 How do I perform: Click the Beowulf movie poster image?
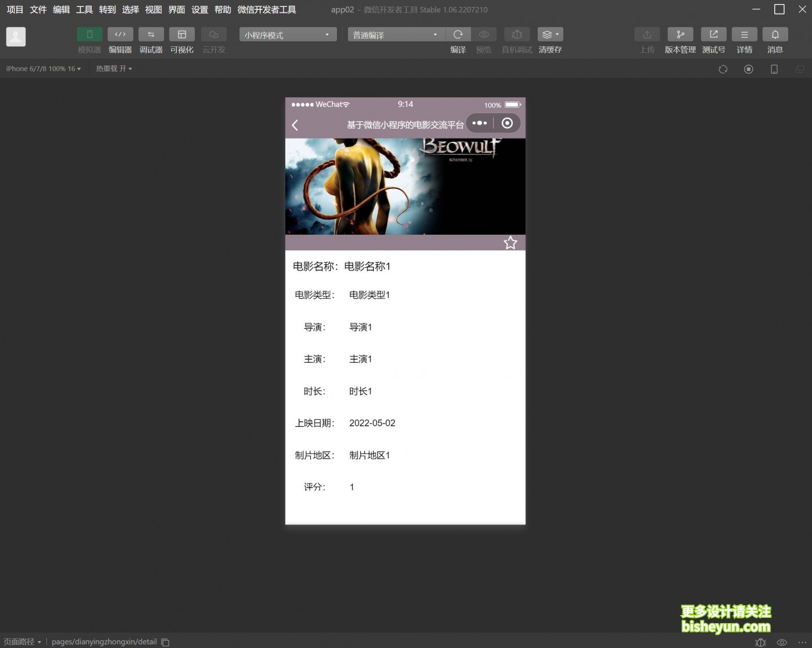(405, 186)
